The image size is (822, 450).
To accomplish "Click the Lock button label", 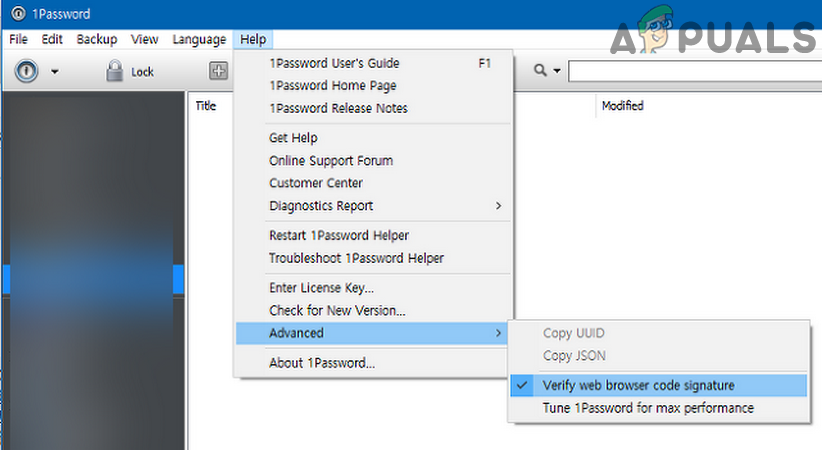I will (143, 72).
